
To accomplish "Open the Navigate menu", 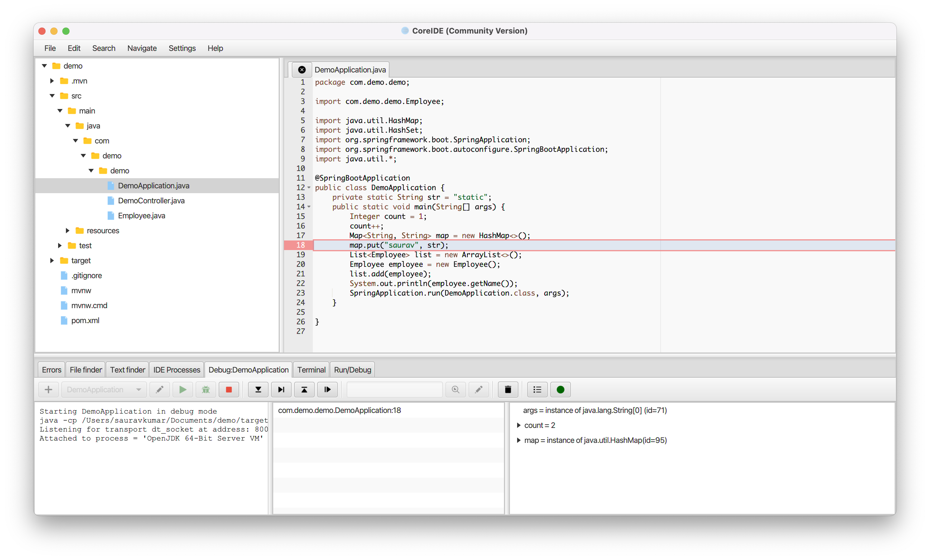I will (142, 48).
